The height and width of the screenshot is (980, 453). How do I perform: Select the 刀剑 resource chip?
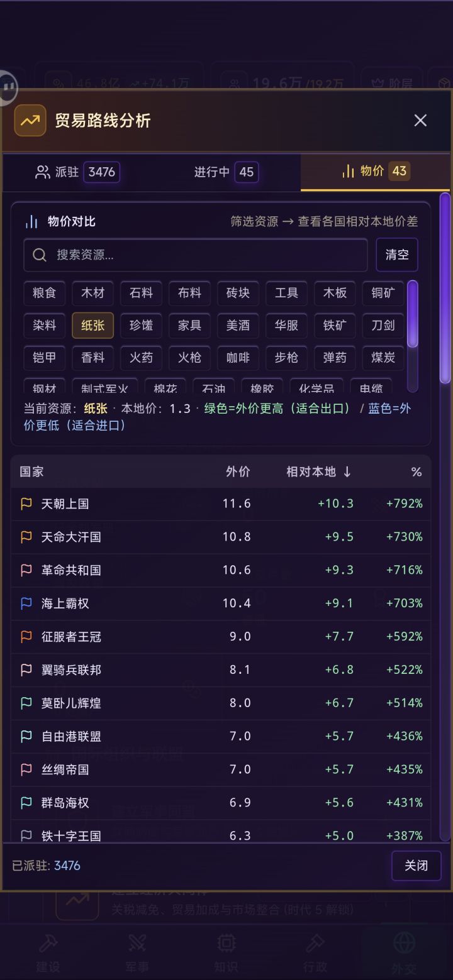[384, 325]
